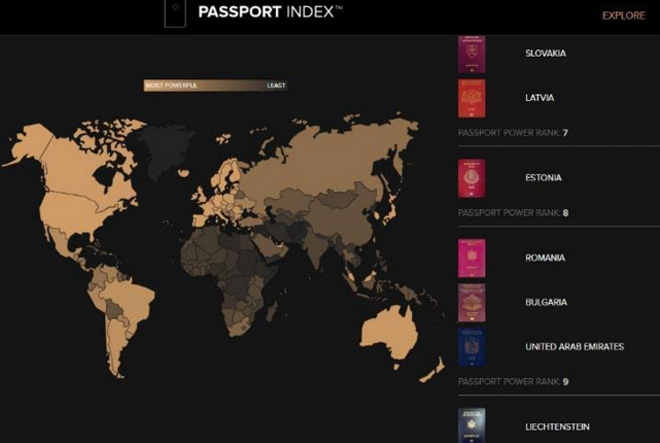Click Madagascar on the world map
This screenshot has width=660, height=443.
[272, 312]
